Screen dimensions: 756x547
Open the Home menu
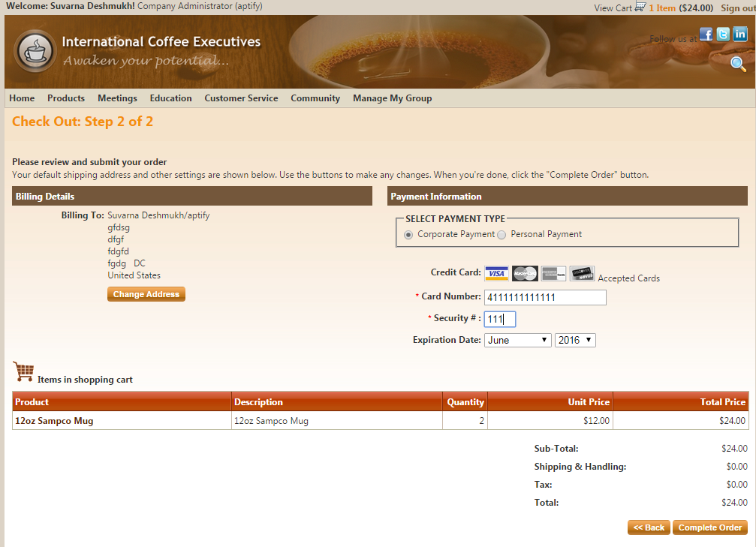coord(22,98)
